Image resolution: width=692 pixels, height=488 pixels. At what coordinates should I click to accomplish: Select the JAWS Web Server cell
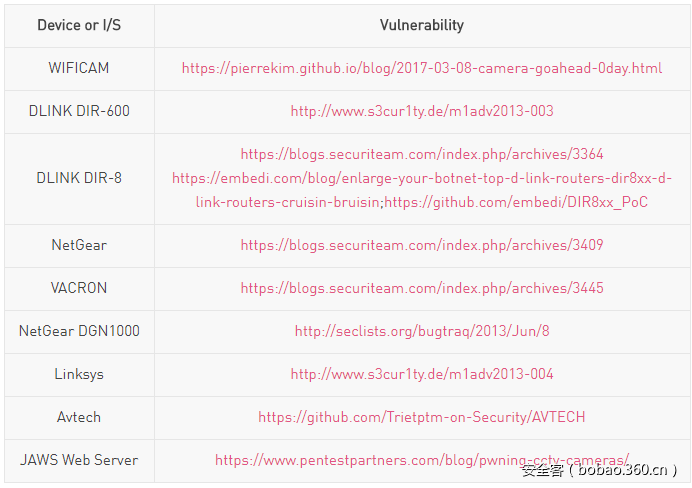[x=79, y=460]
